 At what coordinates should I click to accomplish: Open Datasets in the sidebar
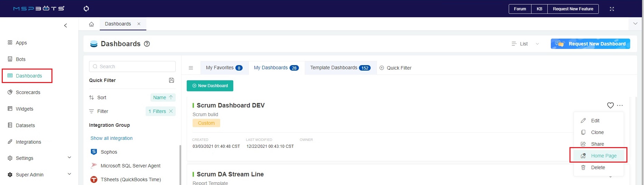[25, 125]
